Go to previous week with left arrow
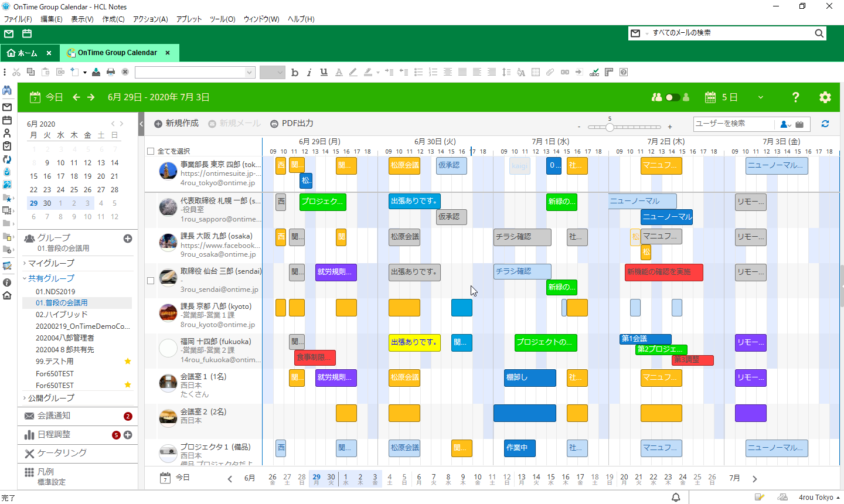Screen dimensions: 844x504 point(76,97)
